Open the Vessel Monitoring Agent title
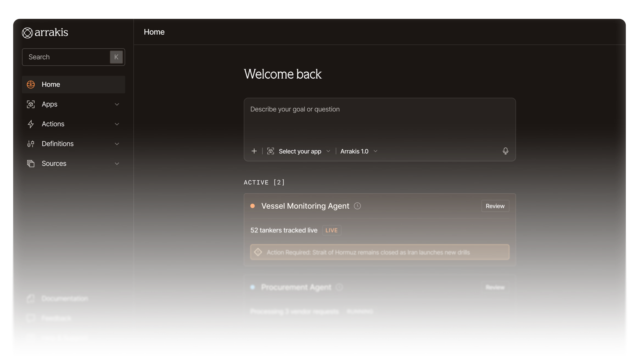 coord(305,206)
